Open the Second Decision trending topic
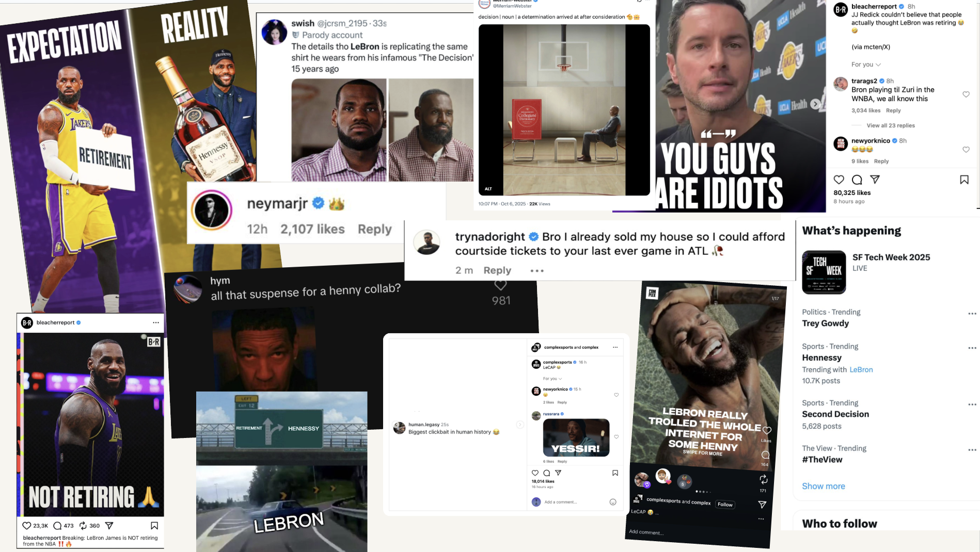This screenshot has width=980, height=552. point(835,414)
